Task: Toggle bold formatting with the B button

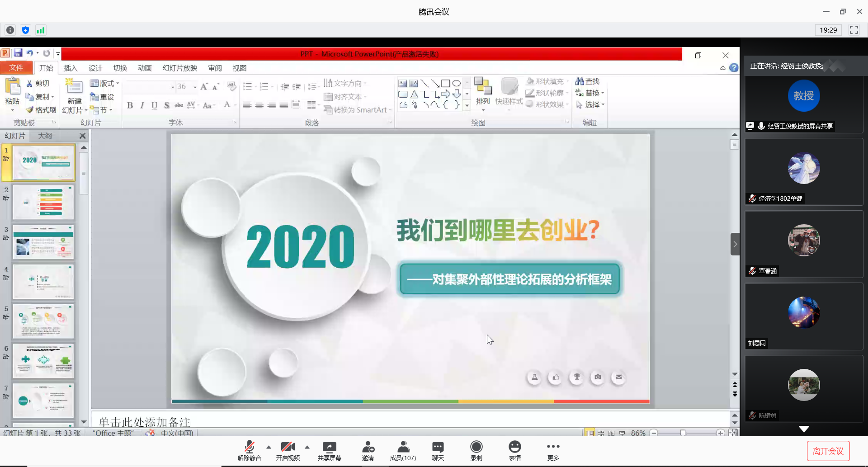Action: [x=130, y=105]
